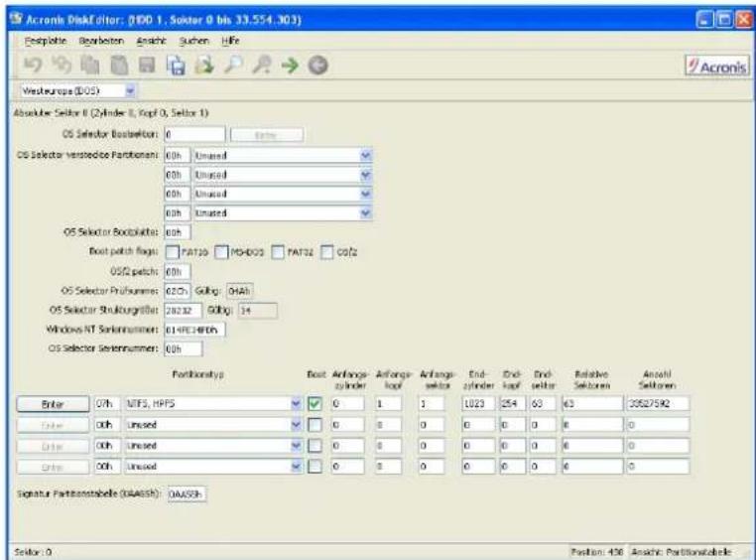
Task: Enable the MS-DOS boot patch flag
Action: [221, 252]
